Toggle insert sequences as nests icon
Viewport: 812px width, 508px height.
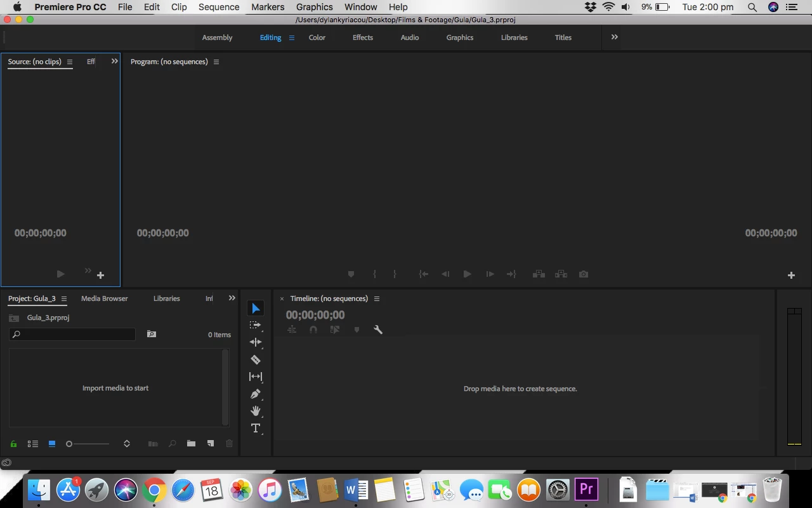coord(292,330)
